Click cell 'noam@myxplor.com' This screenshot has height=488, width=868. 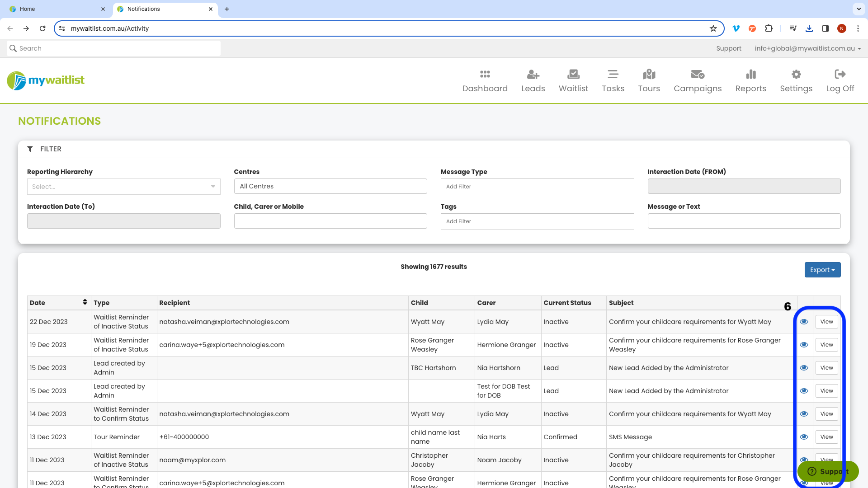click(283, 460)
